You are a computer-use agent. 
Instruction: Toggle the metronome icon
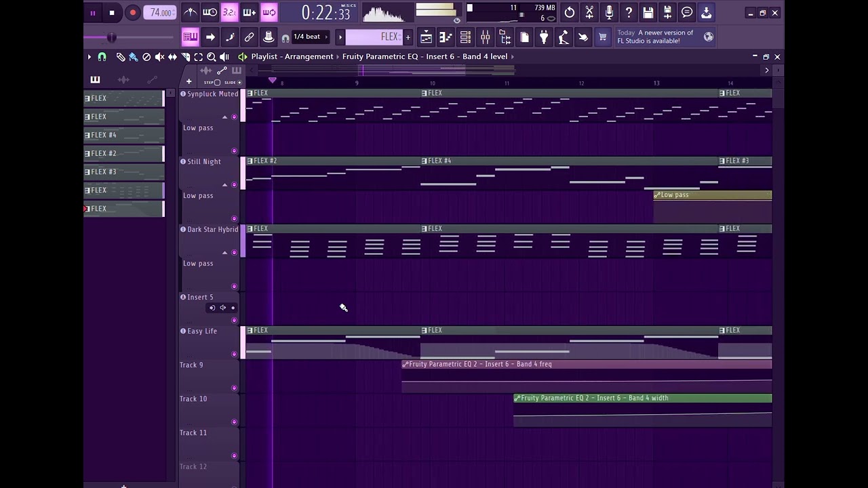[x=191, y=12]
